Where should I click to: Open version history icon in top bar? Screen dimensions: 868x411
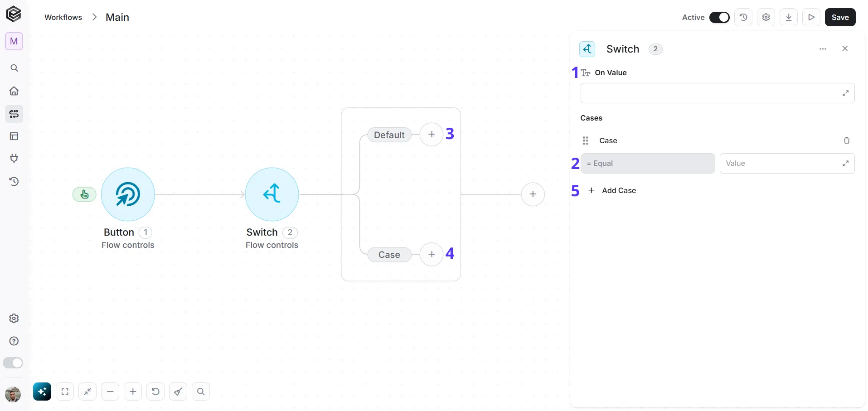pos(743,17)
